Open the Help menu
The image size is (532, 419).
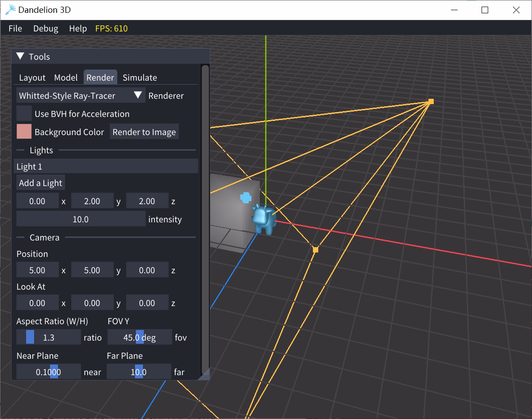coord(78,28)
